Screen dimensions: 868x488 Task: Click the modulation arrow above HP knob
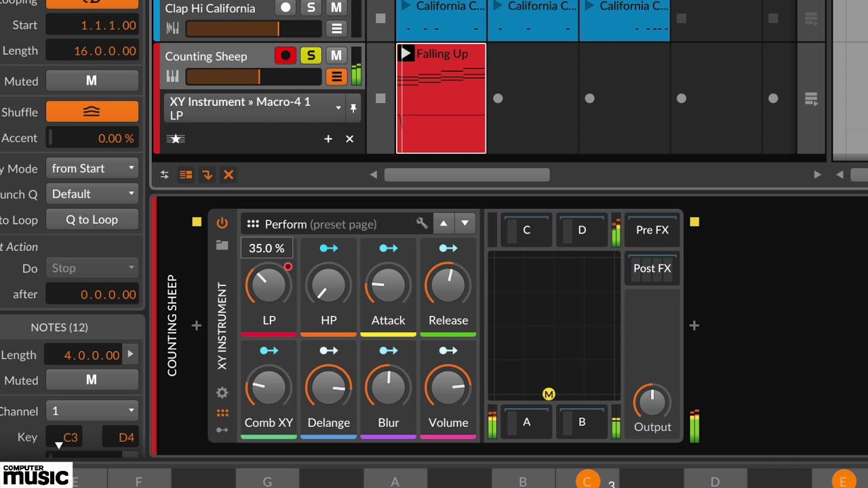pyautogui.click(x=328, y=248)
